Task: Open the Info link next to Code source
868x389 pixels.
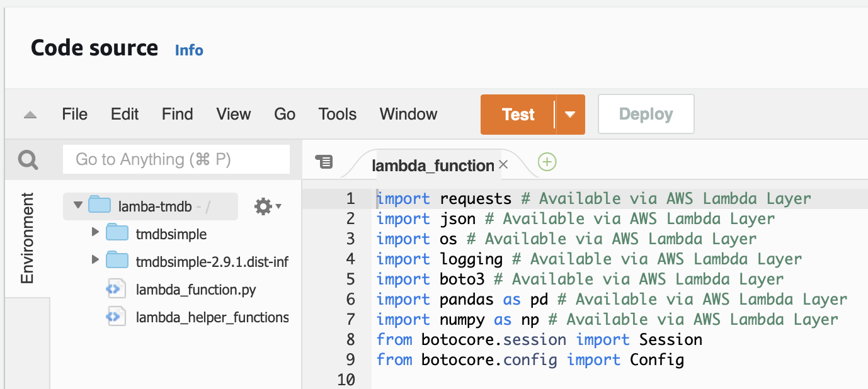Action: [189, 50]
